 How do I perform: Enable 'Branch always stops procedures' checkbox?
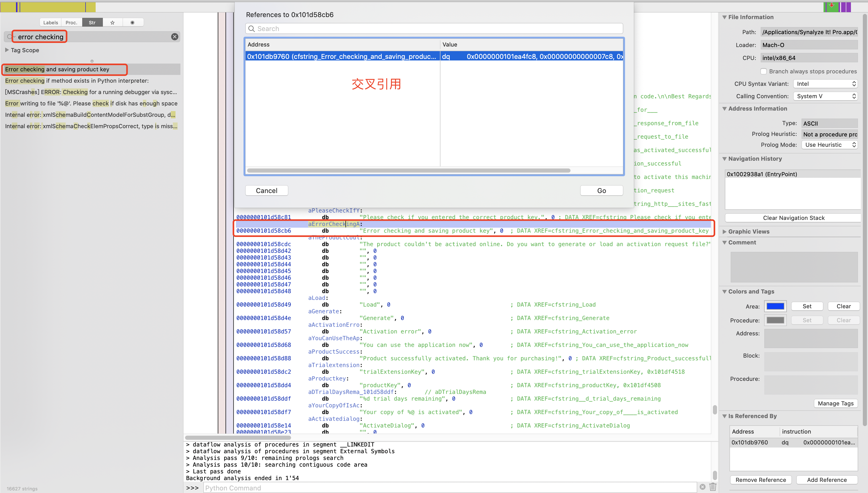[x=763, y=72]
